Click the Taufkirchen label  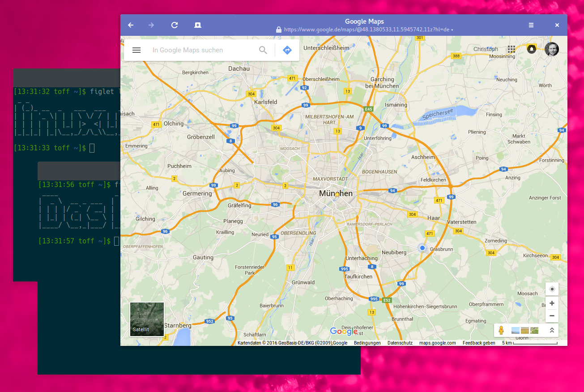pyautogui.click(x=358, y=277)
